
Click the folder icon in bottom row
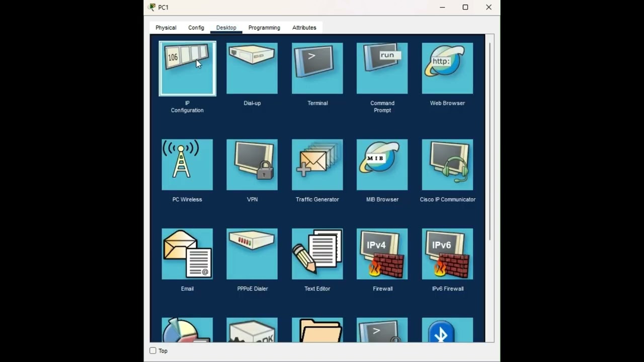(x=317, y=330)
